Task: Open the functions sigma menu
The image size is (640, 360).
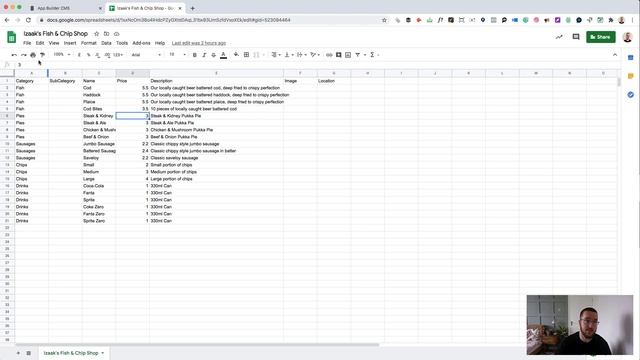Action: click(372, 55)
